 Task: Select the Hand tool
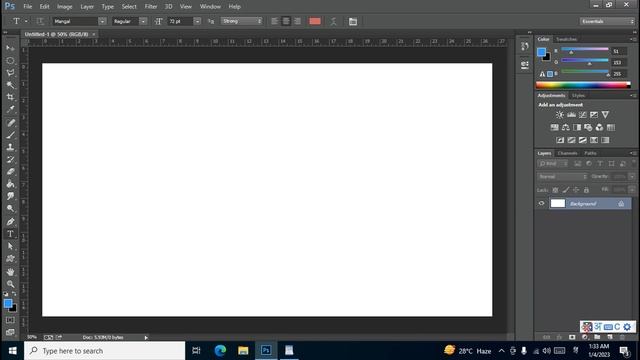10,272
